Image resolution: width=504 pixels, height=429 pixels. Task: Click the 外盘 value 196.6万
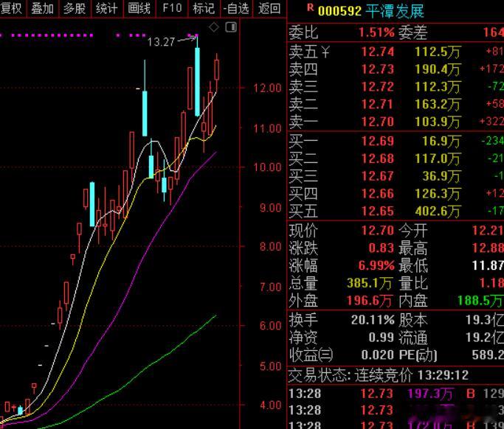(x=369, y=301)
